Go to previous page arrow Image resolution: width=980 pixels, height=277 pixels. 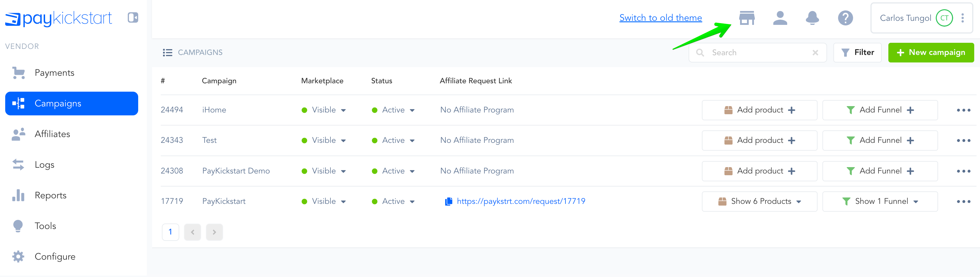[193, 232]
